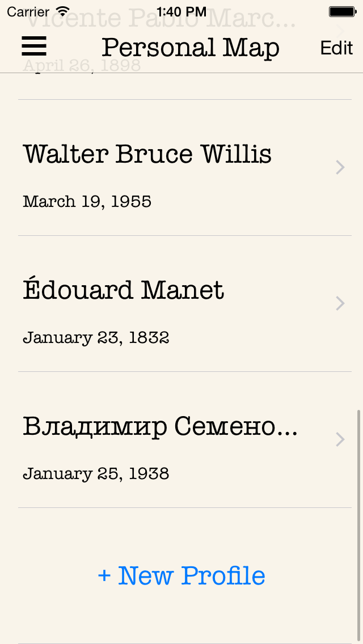This screenshot has height=644, width=363.
Task: Click the April 26, 1898 date
Action: (82, 66)
